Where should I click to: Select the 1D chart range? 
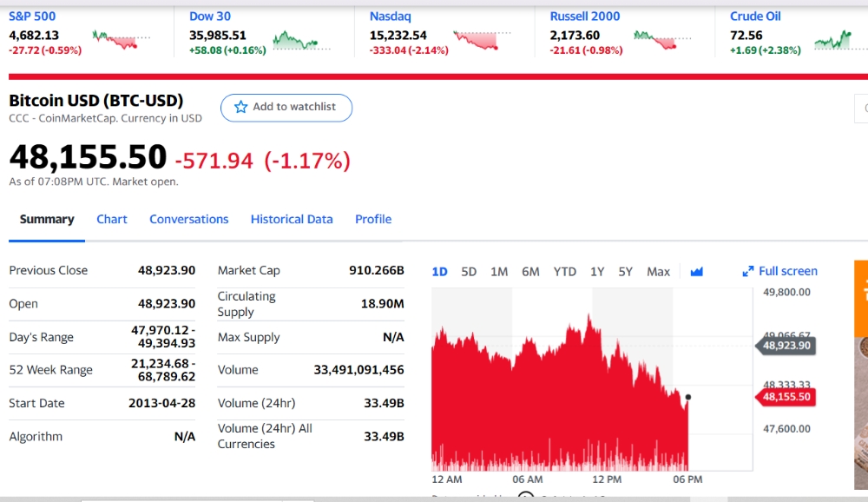click(439, 272)
